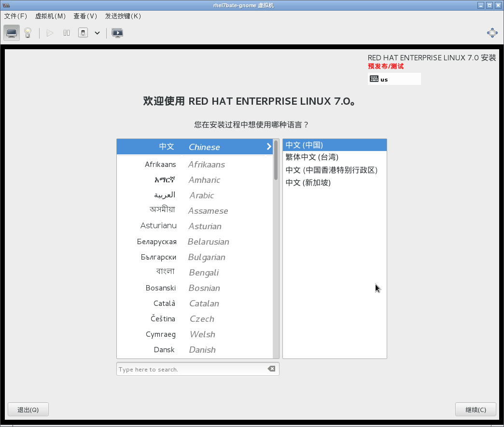Screen dimensions: 504x427
Task: Select Bosnian in the language list
Action: point(195,288)
